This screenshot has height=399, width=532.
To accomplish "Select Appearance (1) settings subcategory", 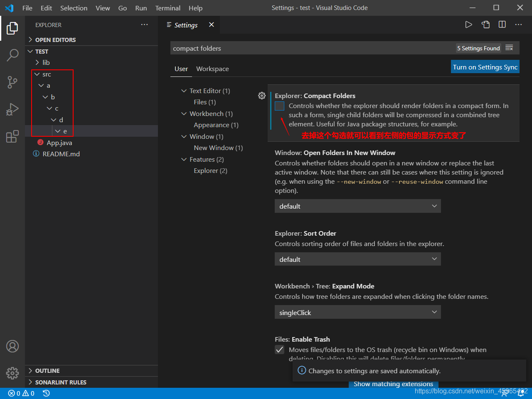I will [x=216, y=125].
